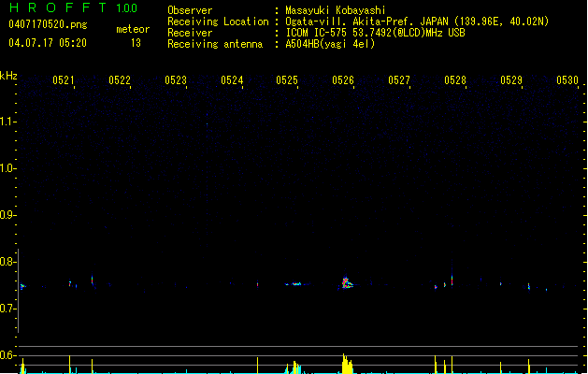
Task: Click the ICOM IC-575 receiver text
Action: click(375, 33)
